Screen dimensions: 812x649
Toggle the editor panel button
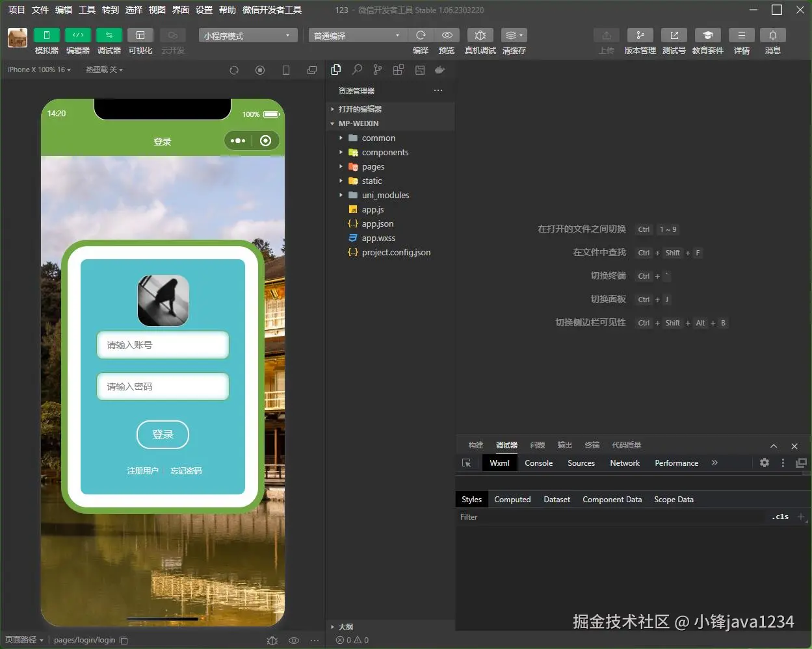click(x=78, y=35)
